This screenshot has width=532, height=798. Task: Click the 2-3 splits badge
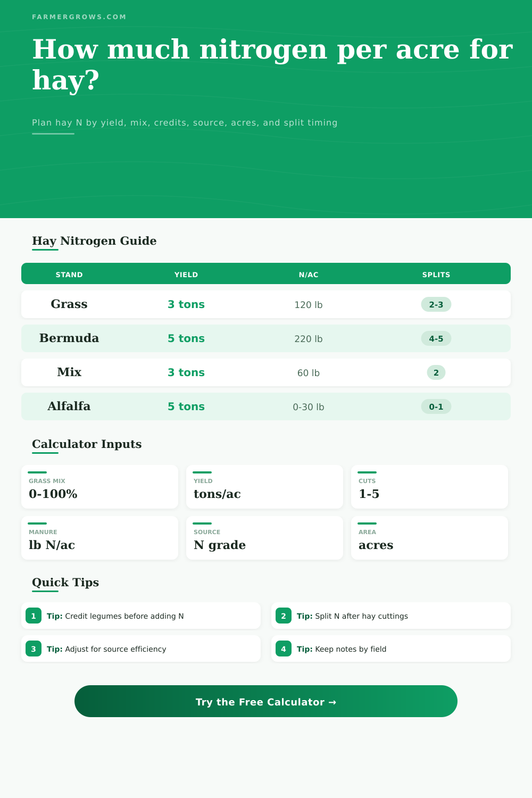pos(436,304)
